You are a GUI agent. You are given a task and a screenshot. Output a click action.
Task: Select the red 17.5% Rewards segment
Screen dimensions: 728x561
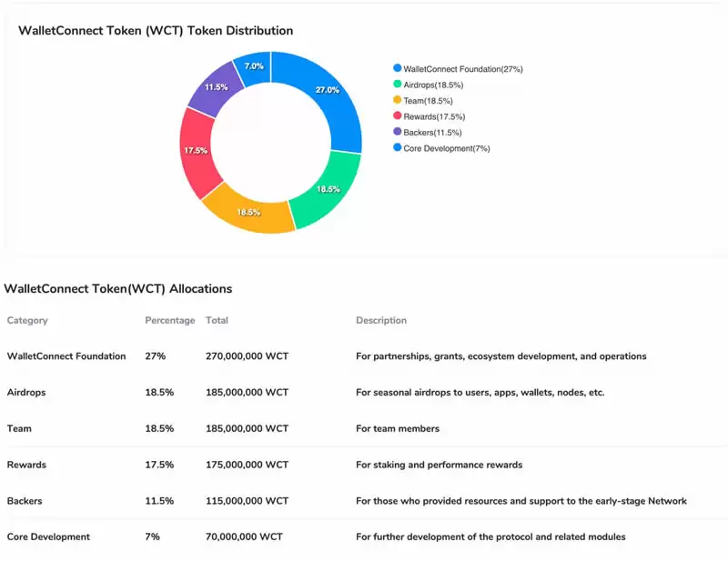(x=196, y=151)
